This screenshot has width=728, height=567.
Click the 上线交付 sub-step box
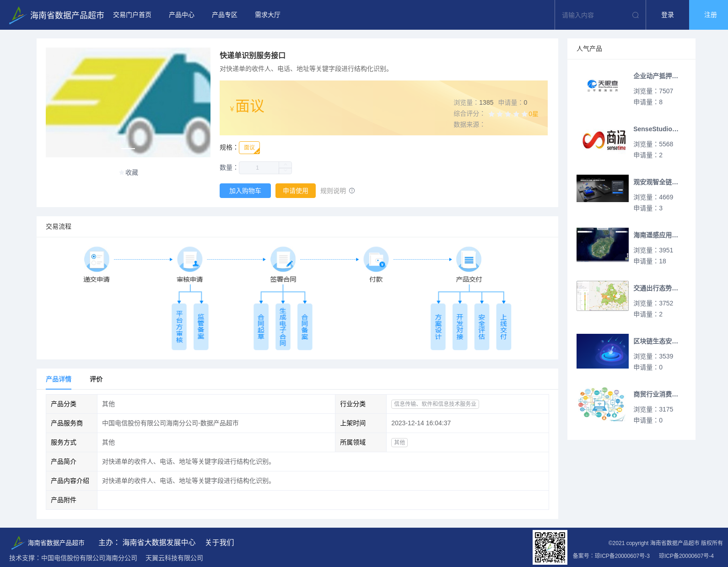click(x=504, y=327)
